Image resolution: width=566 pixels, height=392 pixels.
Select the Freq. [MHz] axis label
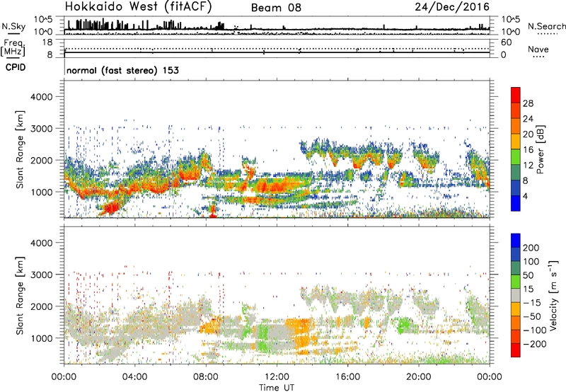pyautogui.click(x=13, y=48)
